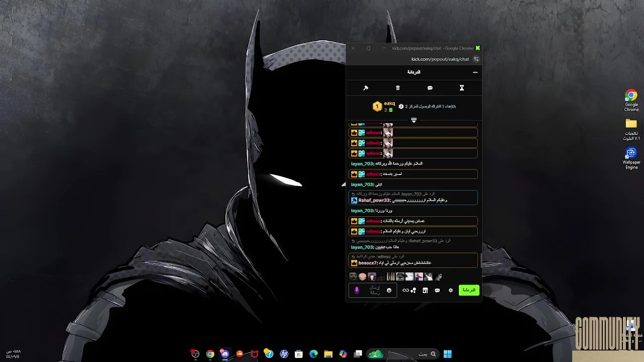Open the Windows Start button
This screenshot has width=644, height=362.
coord(447,354)
